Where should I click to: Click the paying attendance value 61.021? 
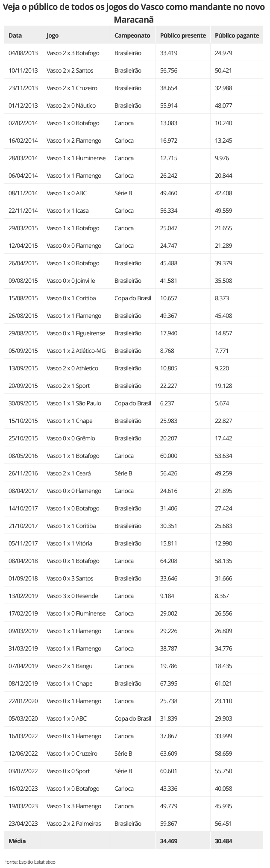pos(223,683)
